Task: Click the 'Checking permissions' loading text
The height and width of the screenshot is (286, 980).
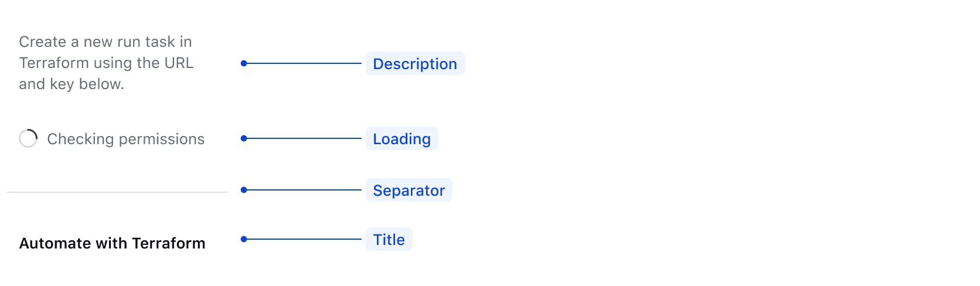Action: [x=125, y=139]
